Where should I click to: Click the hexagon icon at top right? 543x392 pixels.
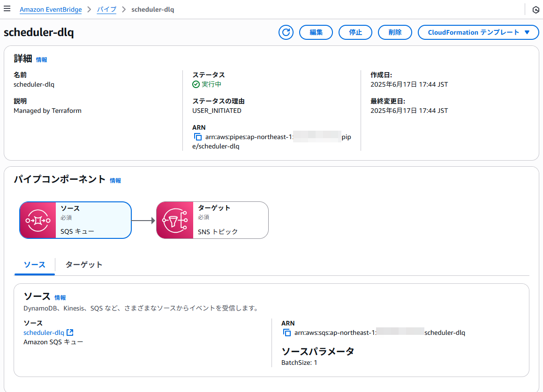(535, 10)
